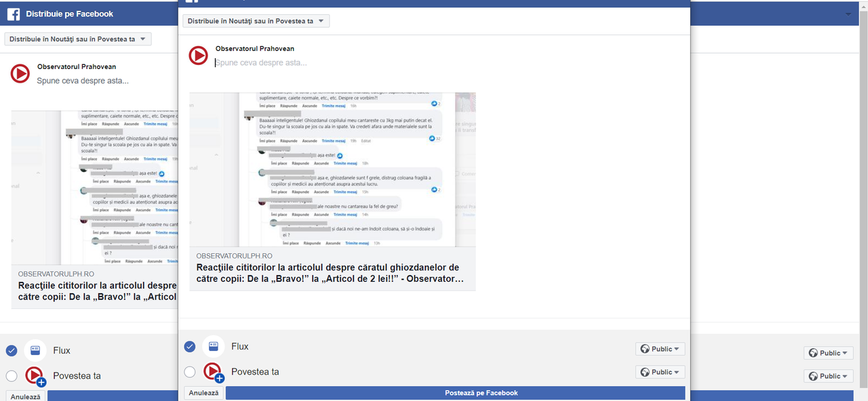Click the Postează pe Facebook button
The image size is (868, 401).
pyautogui.click(x=455, y=393)
